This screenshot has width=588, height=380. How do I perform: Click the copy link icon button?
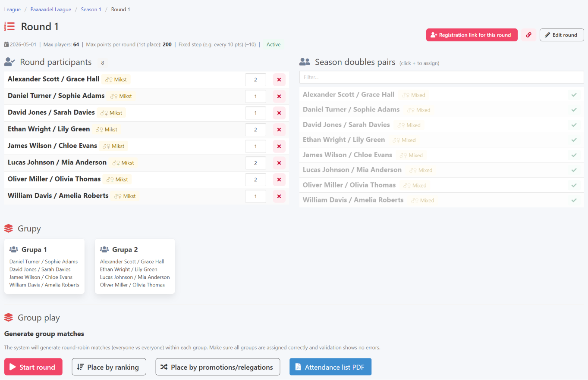pos(528,35)
